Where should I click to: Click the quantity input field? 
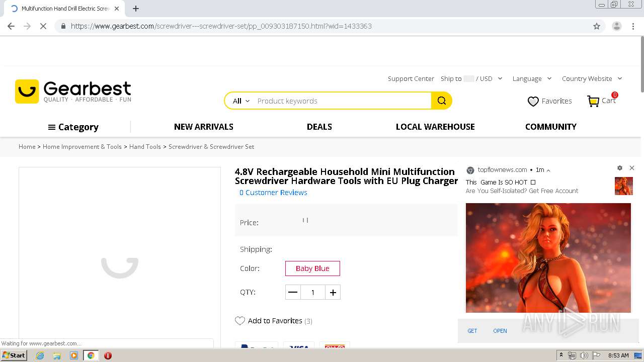[x=313, y=292]
